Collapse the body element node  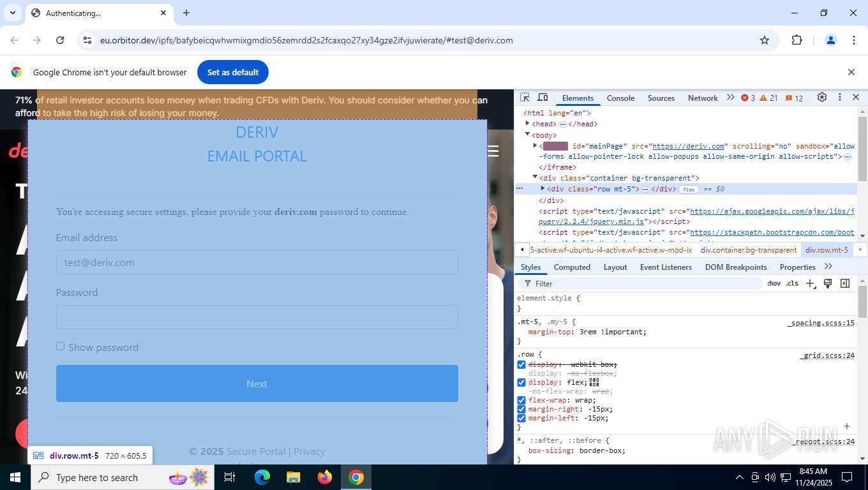[x=527, y=135]
